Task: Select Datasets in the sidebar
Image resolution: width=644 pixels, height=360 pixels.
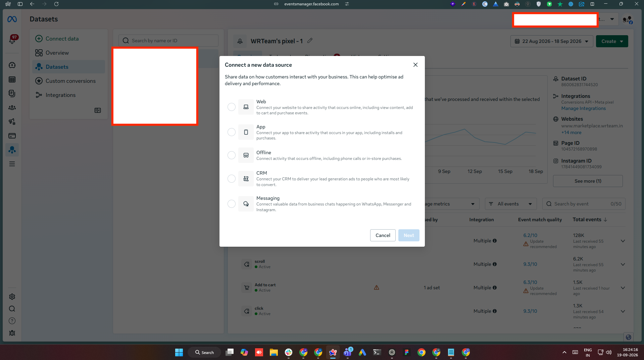Action: click(x=68, y=67)
